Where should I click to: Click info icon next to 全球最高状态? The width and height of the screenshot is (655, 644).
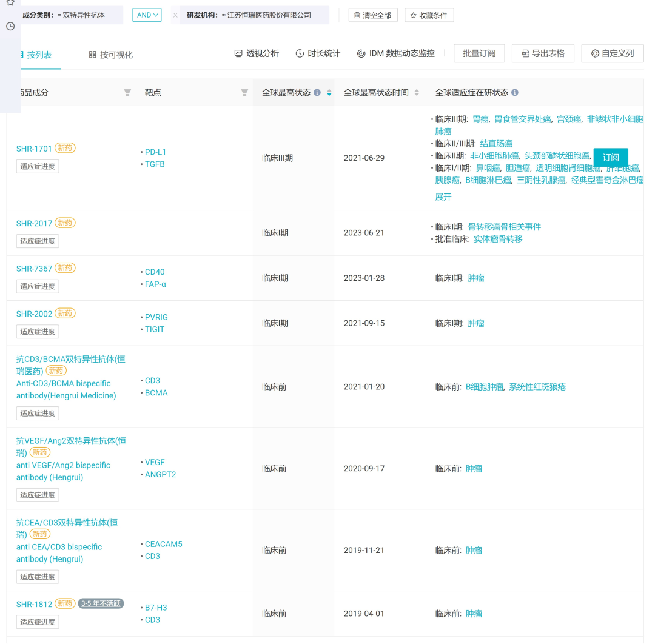click(x=317, y=93)
